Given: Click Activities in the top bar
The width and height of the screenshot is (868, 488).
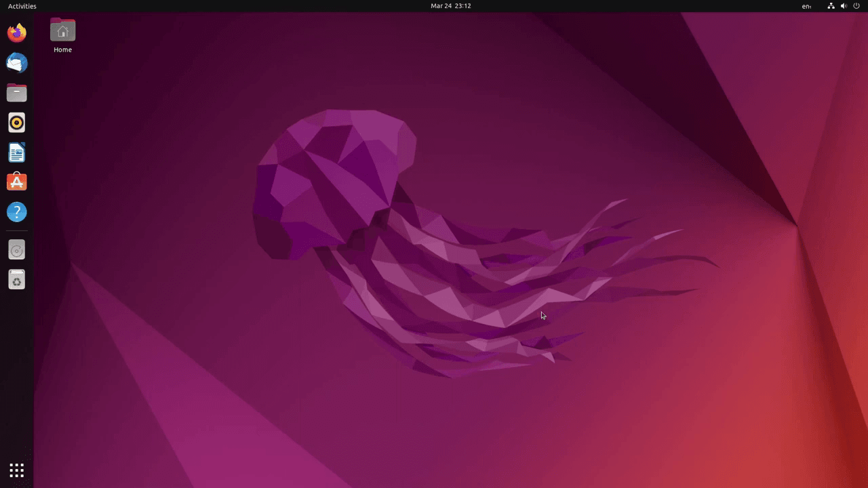Looking at the screenshot, I should (x=22, y=6).
